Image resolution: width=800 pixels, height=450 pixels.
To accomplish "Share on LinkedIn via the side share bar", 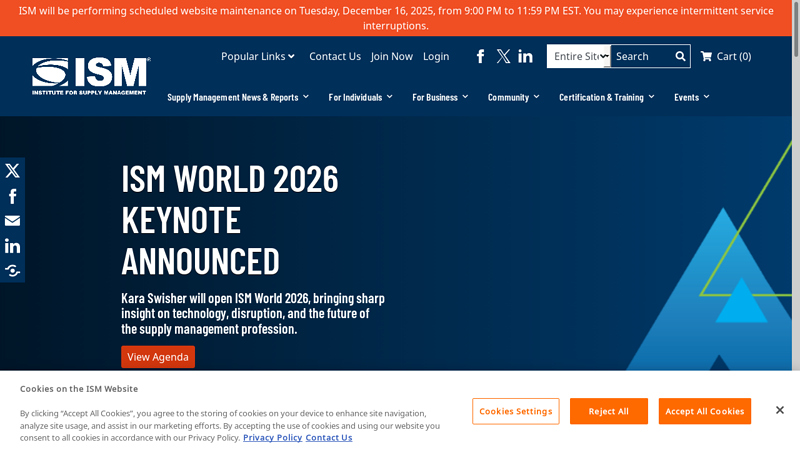I will [12, 246].
